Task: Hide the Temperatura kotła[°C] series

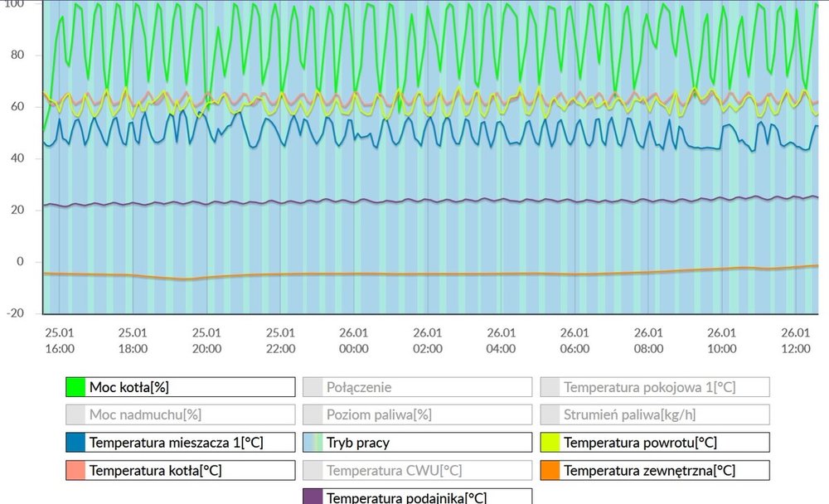Action: coord(180,470)
